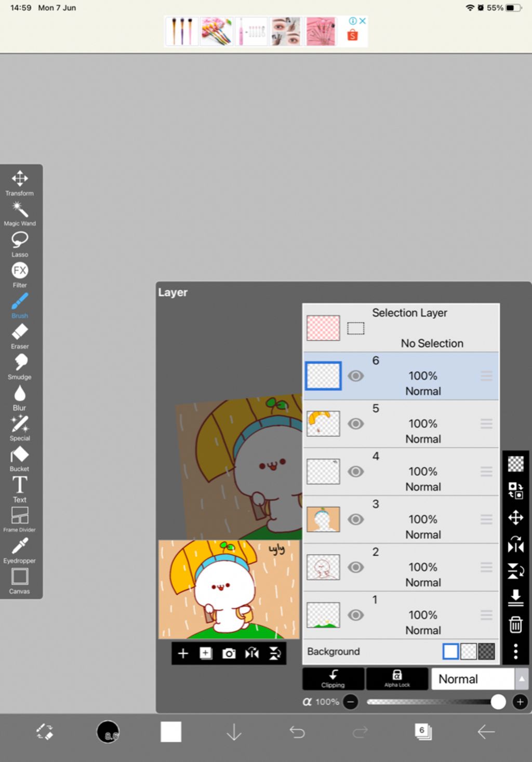Select the Bucket fill tool
532x762 pixels.
click(x=20, y=459)
